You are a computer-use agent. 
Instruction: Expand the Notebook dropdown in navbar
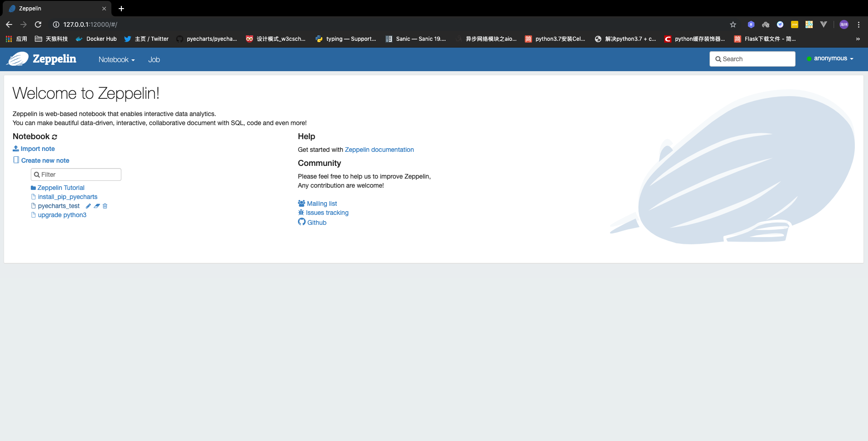pyautogui.click(x=117, y=60)
